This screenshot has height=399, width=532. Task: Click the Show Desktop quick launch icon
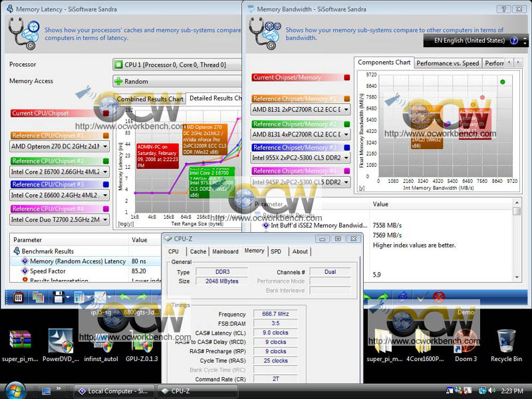coord(46,391)
